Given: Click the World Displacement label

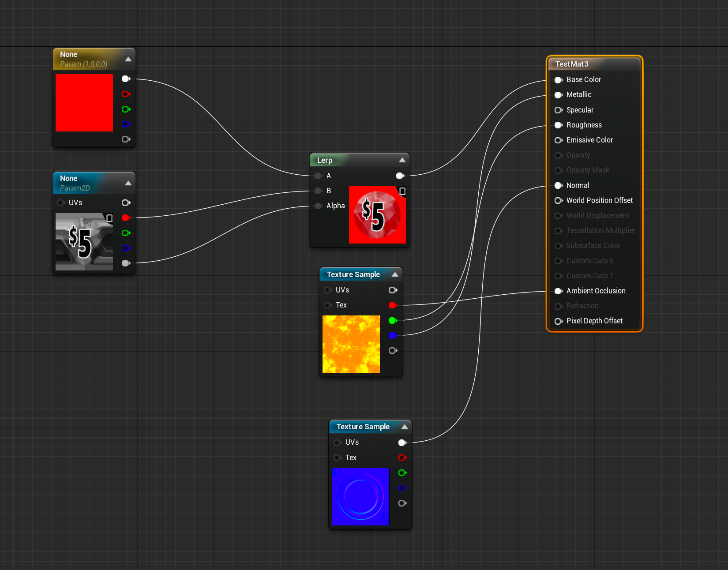Looking at the screenshot, I should click(x=598, y=216).
